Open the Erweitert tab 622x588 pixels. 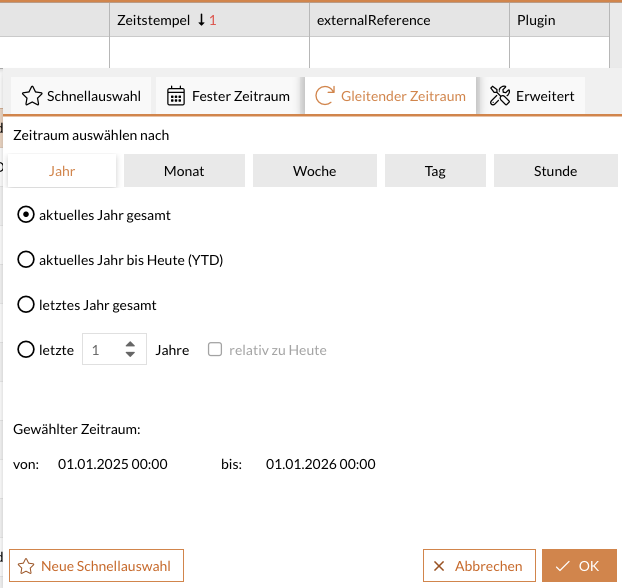[x=532, y=96]
